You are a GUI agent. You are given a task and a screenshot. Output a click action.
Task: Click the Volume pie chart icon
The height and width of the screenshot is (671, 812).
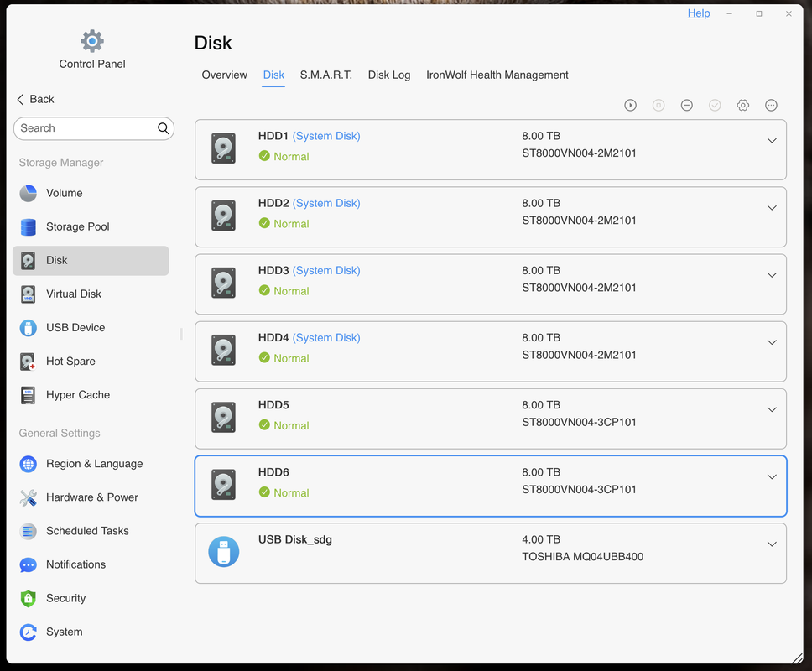pos(28,193)
